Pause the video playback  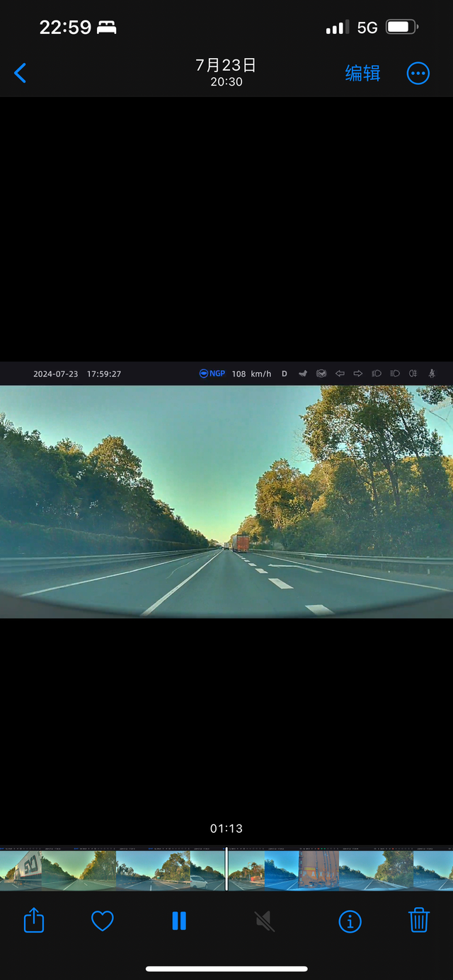point(179,921)
